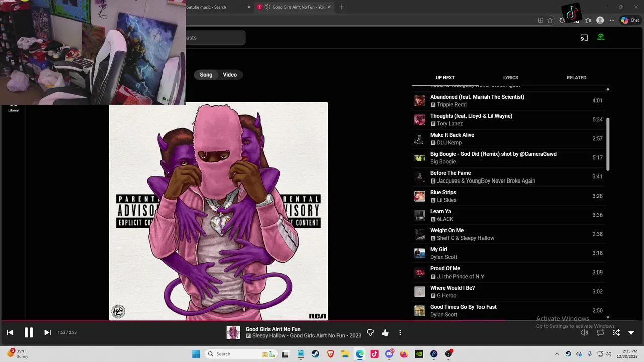Open Copilot Chat button
Image resolution: width=644 pixels, height=362 pixels.
630,20
